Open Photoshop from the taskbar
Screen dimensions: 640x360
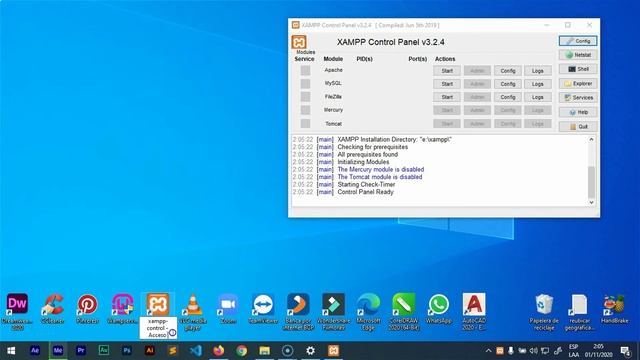[127, 351]
